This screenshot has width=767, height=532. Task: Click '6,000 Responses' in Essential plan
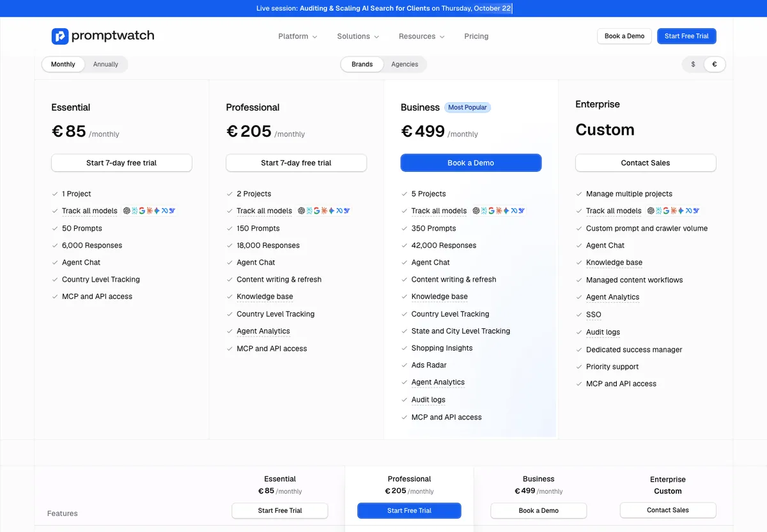coord(92,245)
